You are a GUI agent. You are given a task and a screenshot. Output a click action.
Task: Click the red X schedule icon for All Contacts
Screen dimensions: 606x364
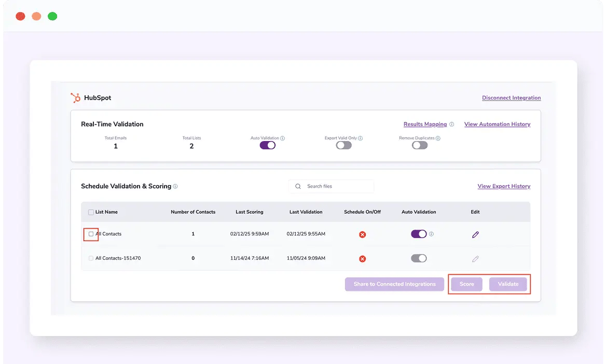pyautogui.click(x=362, y=234)
